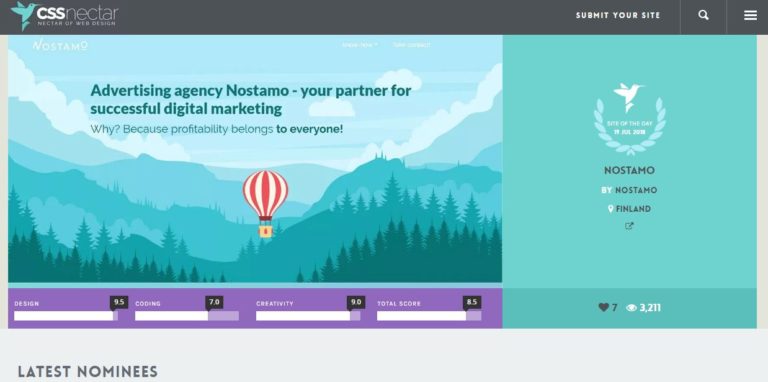Click the Coding score bar
Screen dimensions: 768x382
click(x=187, y=316)
